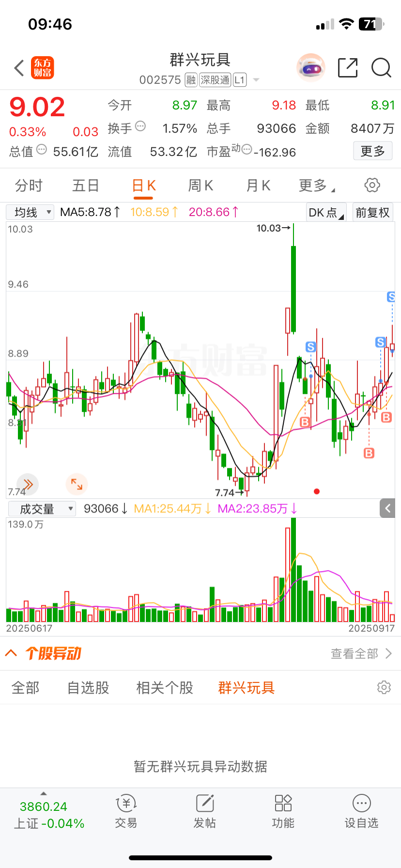
Task: Tap the 20:8.66 moving average label
Action: (x=214, y=212)
